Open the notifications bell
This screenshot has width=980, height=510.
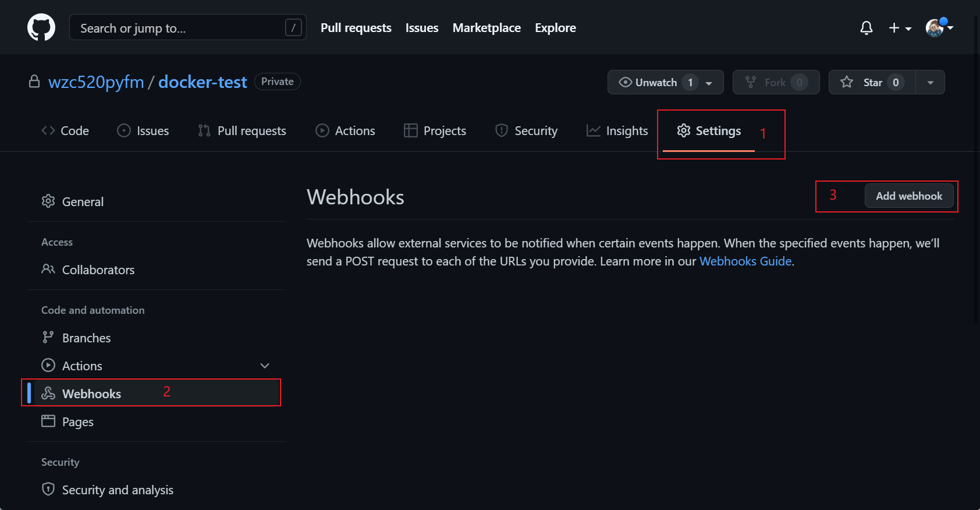click(x=867, y=28)
